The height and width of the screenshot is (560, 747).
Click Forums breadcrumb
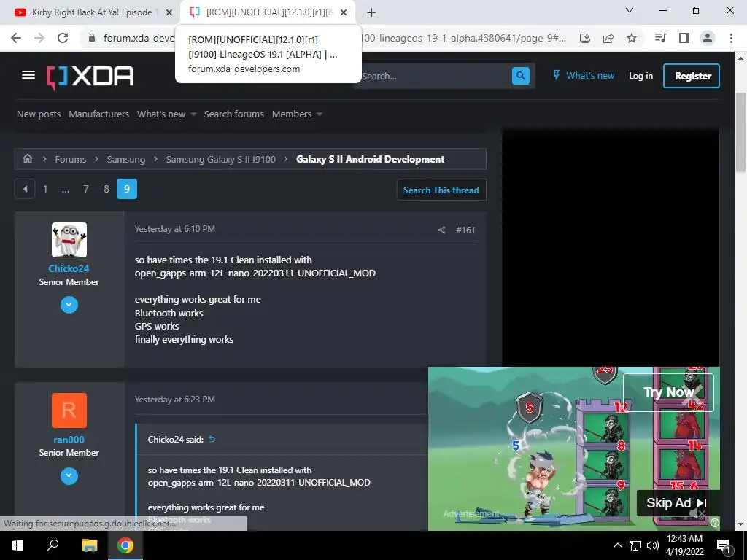(x=71, y=159)
